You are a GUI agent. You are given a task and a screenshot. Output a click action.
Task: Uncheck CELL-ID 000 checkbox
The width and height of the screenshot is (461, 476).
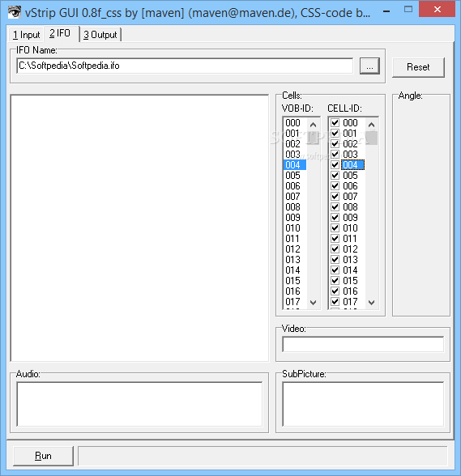click(335, 123)
